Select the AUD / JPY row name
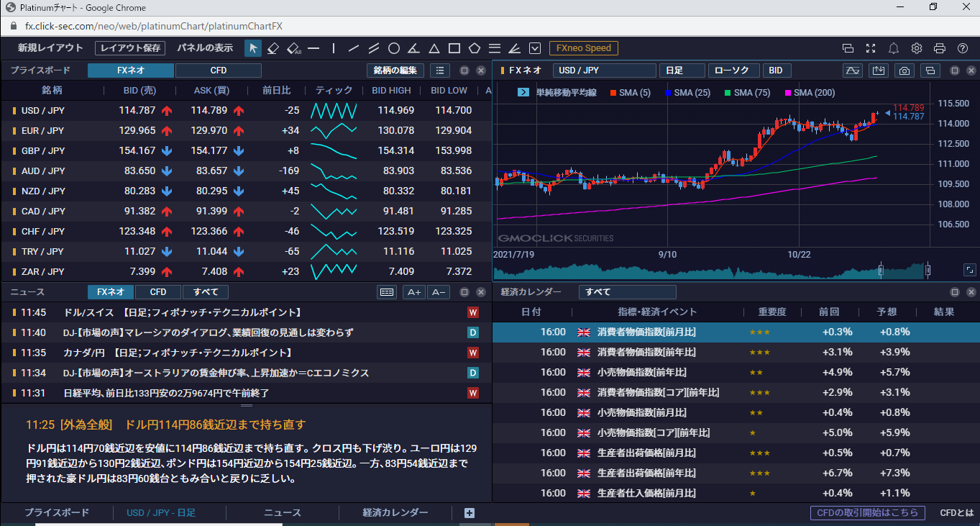This screenshot has height=526, width=980. (43, 171)
